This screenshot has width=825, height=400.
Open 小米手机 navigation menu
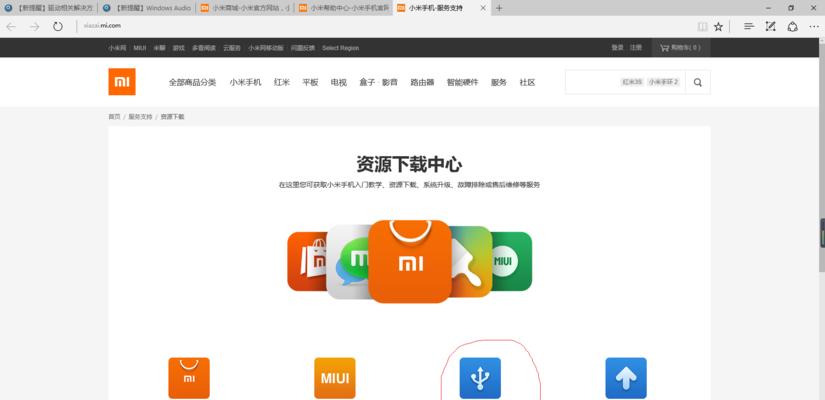(245, 82)
